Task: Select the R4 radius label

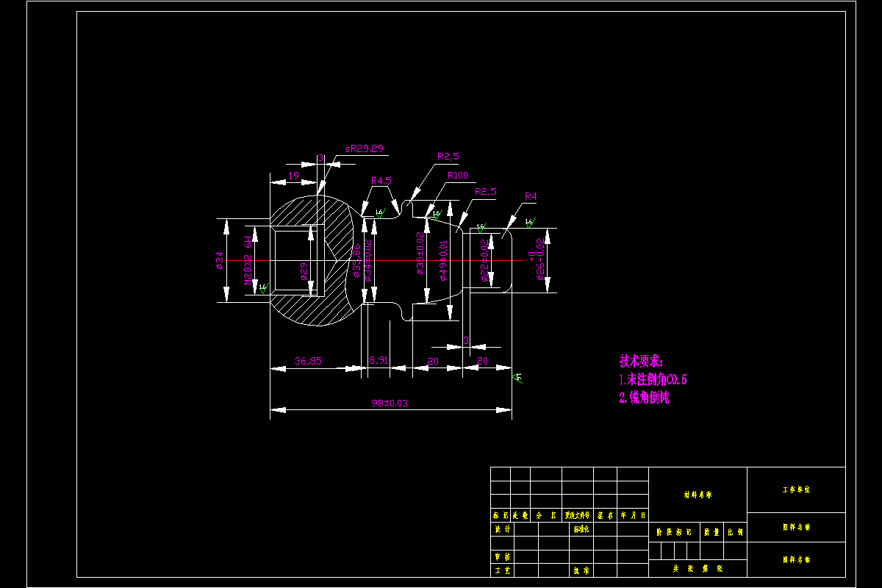Action: click(x=531, y=196)
